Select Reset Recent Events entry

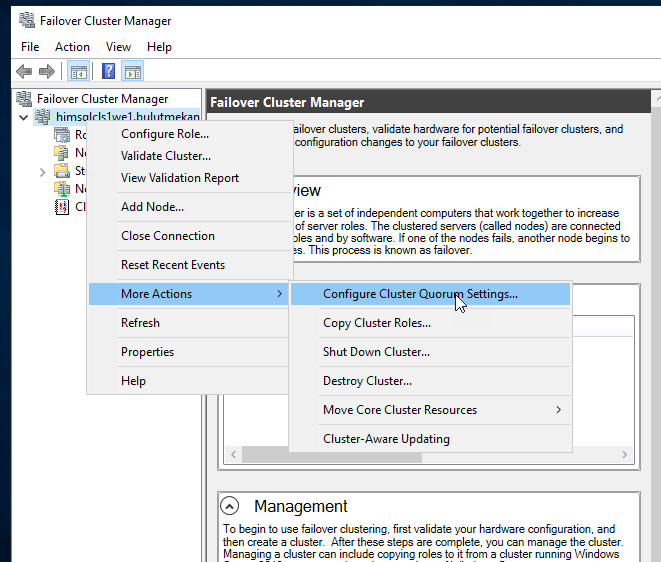188,265
